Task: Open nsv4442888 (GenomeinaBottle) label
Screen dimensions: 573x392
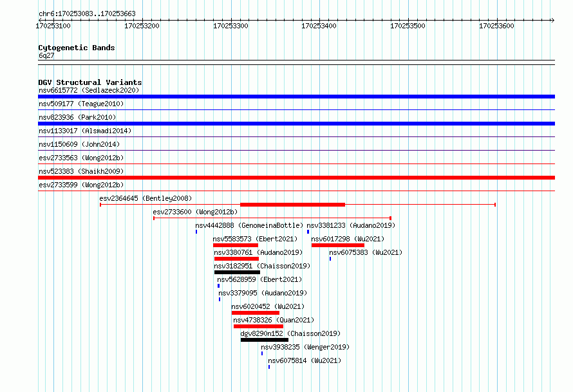Action: [249, 225]
